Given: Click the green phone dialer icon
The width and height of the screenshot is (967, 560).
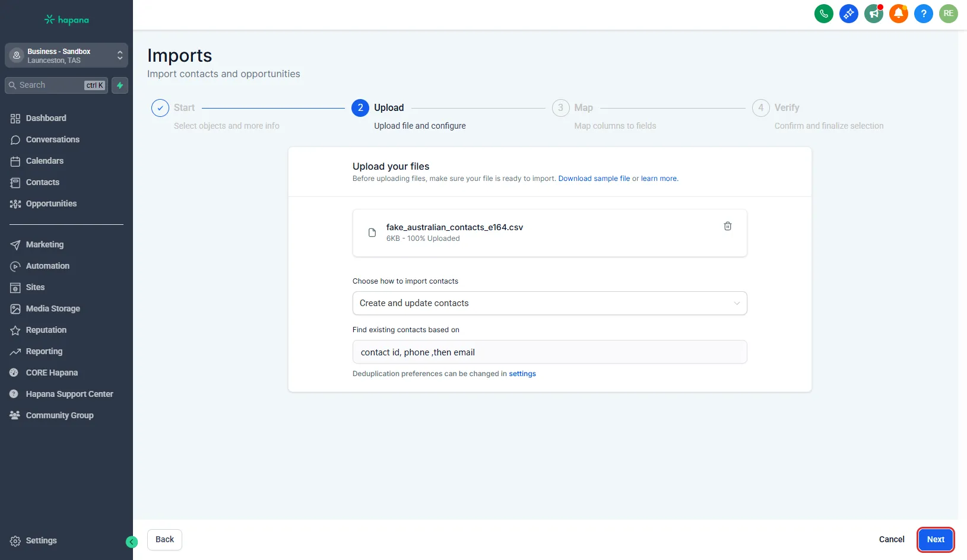Looking at the screenshot, I should point(824,14).
